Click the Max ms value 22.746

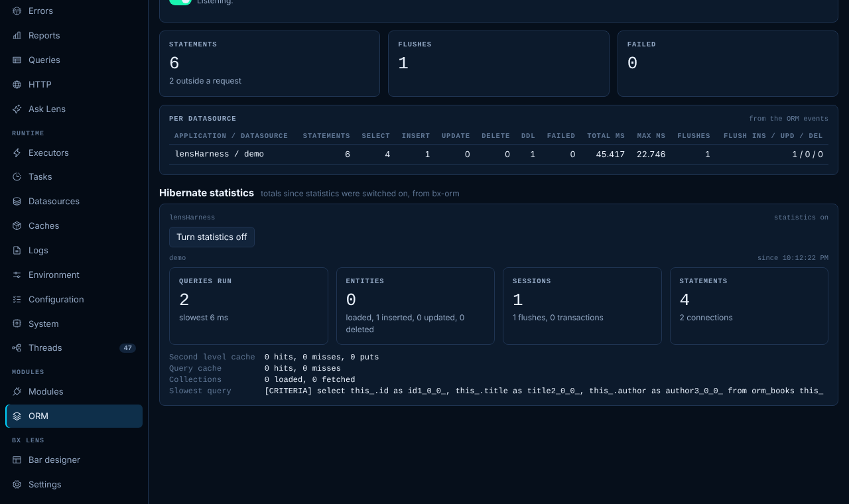[x=651, y=155]
